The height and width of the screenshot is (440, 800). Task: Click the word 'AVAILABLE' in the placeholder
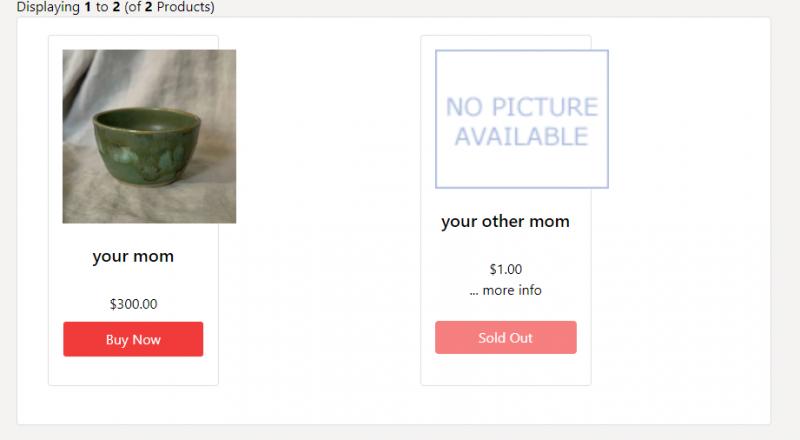pyautogui.click(x=521, y=136)
